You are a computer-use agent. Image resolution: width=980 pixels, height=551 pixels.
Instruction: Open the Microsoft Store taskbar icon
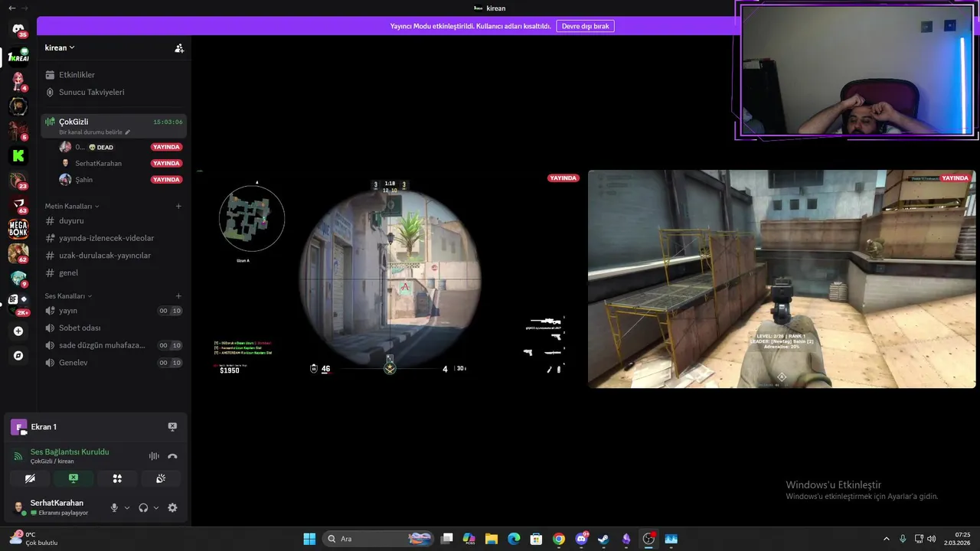(536, 539)
